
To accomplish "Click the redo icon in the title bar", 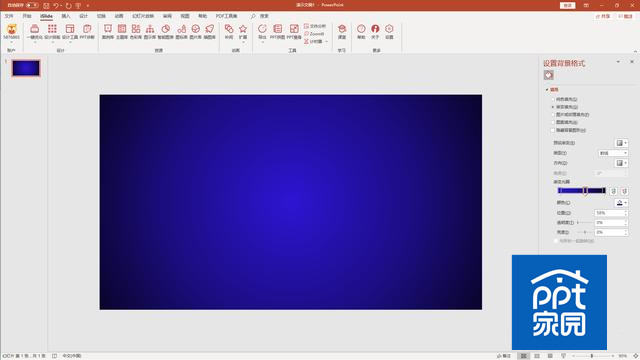I will (68, 5).
